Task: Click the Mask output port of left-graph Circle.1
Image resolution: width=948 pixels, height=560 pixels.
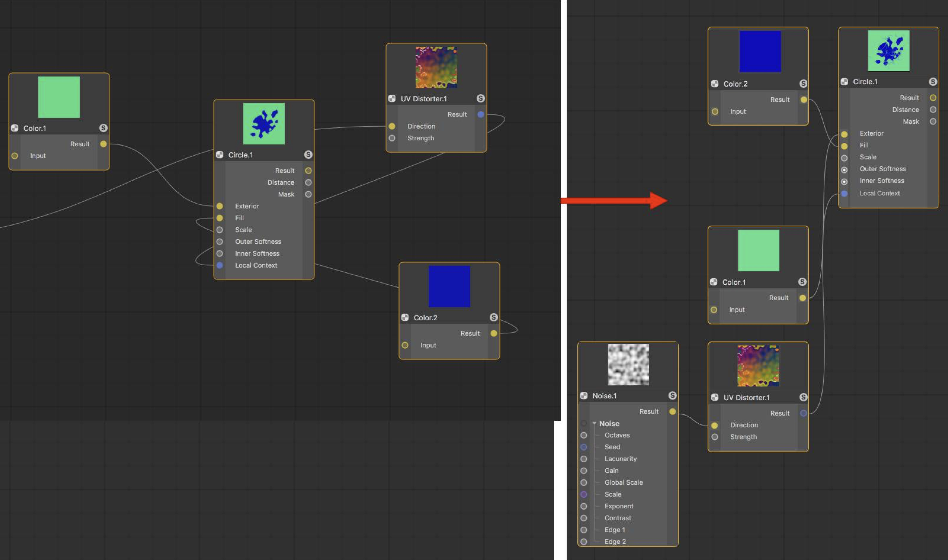Action: (x=308, y=194)
